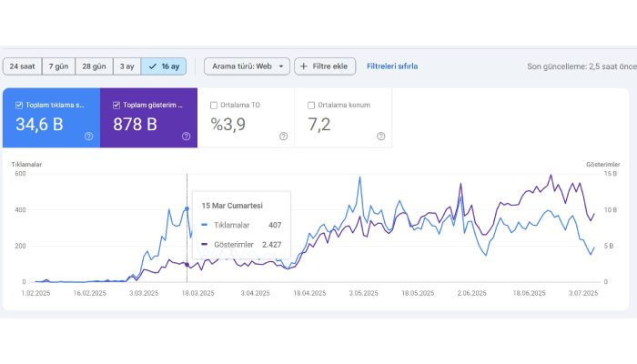
Task: Click the Filtreleri sıfırla link
Action: click(392, 66)
